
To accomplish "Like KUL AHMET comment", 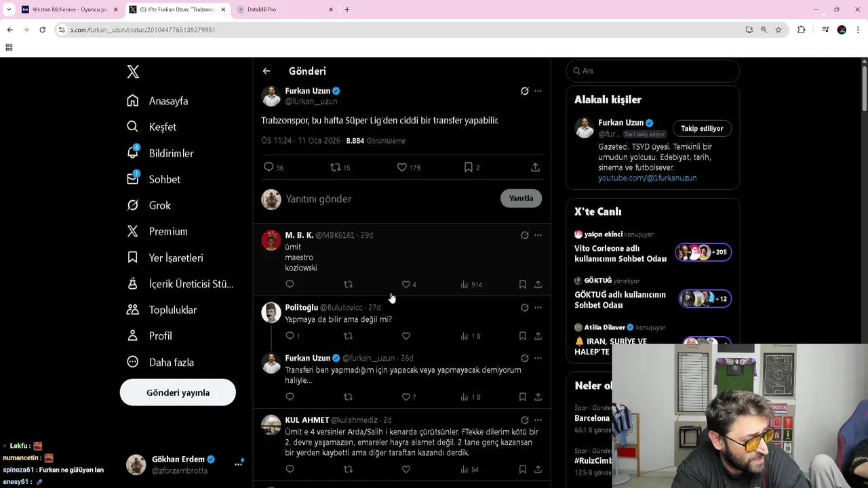I will click(x=406, y=469).
